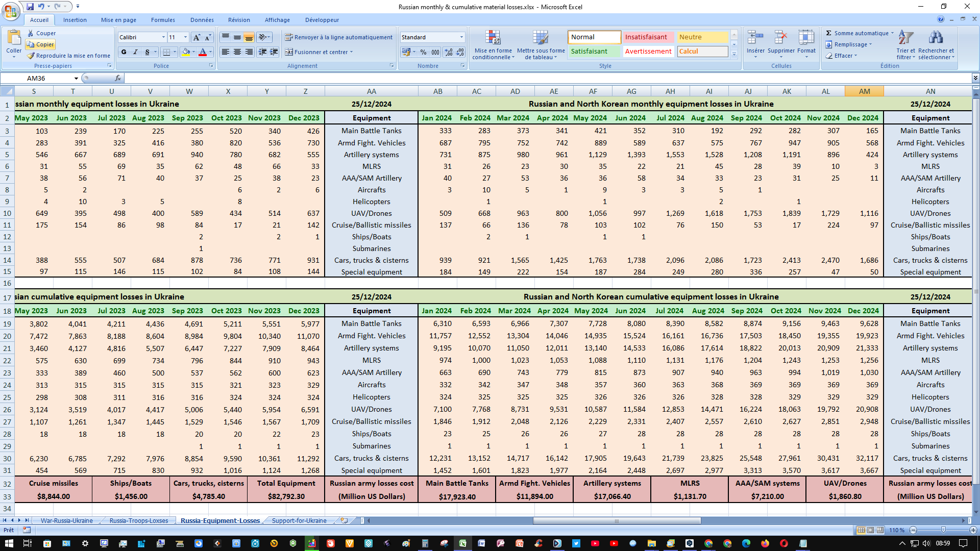Click the fx insert function icon
This screenshot has height=551, width=980.
pyautogui.click(x=118, y=78)
